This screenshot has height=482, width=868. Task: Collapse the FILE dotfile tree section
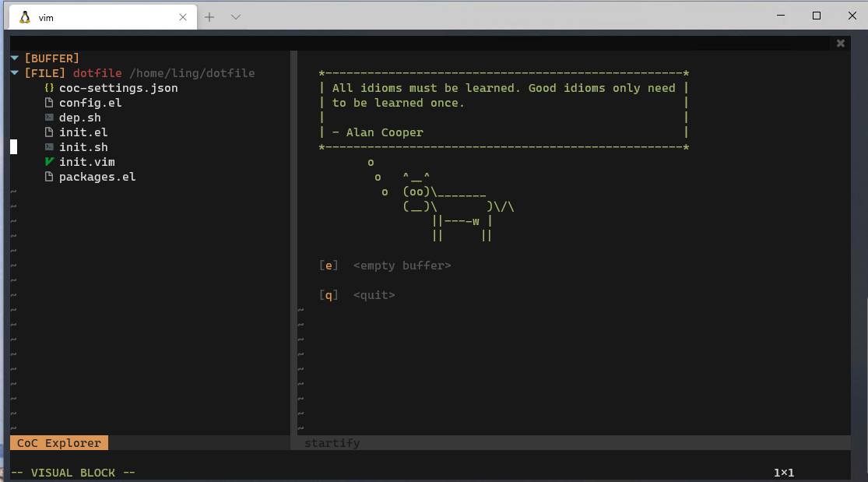[x=14, y=72]
